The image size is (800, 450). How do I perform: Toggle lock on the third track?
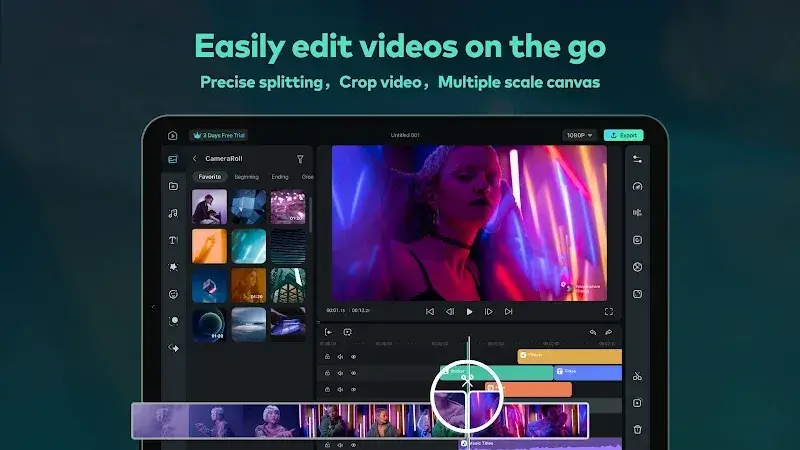pos(327,390)
